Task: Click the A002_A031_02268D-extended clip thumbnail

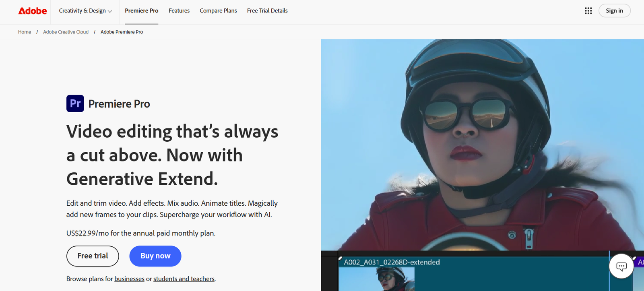Action: click(377, 279)
